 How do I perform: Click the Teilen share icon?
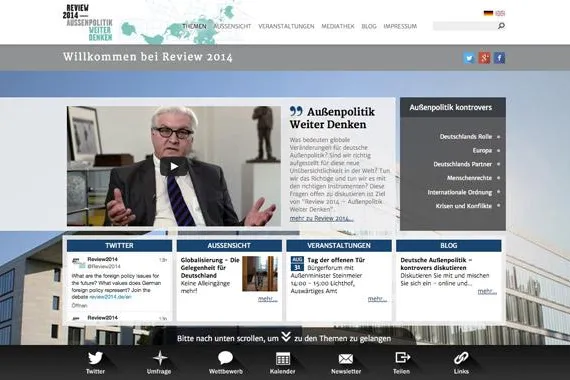pos(402,358)
